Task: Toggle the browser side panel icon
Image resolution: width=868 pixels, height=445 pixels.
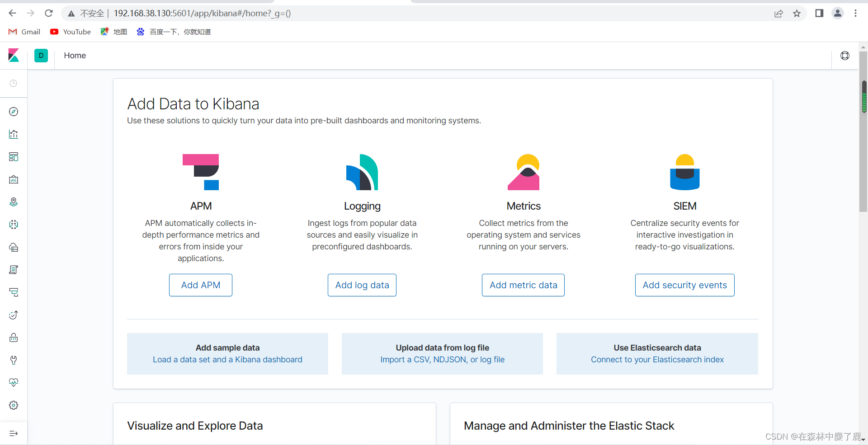Action: pyautogui.click(x=819, y=13)
